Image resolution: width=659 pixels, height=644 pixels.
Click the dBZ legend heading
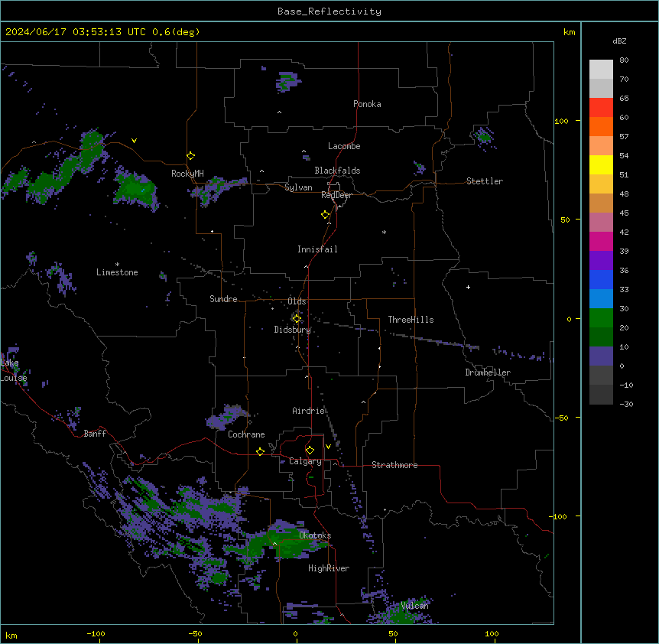pos(619,41)
